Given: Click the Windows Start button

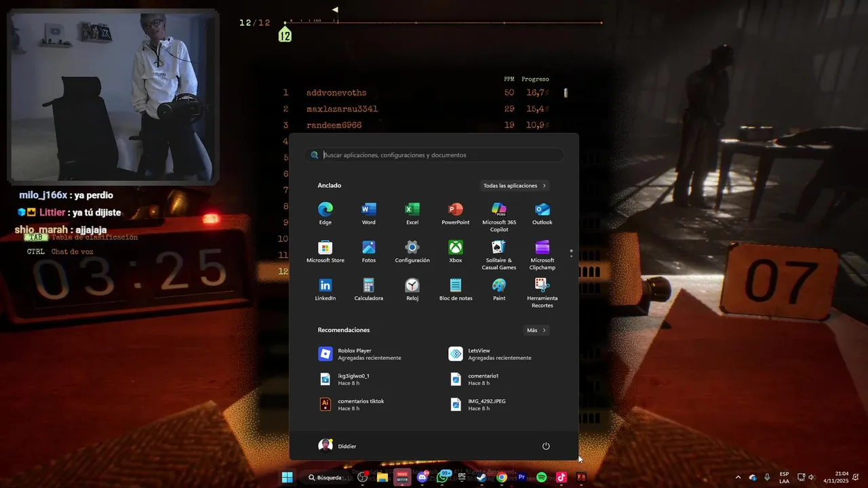Looking at the screenshot, I should coord(287,477).
